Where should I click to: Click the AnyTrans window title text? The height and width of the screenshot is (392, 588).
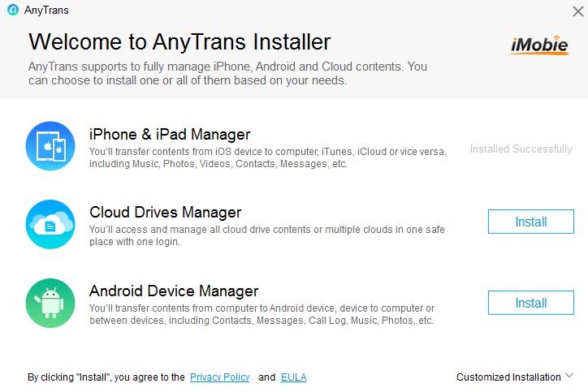point(46,10)
